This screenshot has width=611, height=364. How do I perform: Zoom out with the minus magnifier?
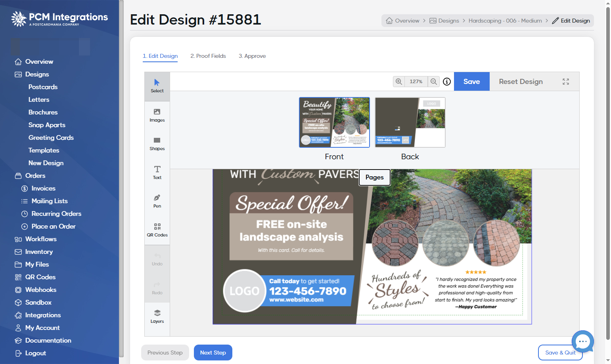[x=433, y=82]
